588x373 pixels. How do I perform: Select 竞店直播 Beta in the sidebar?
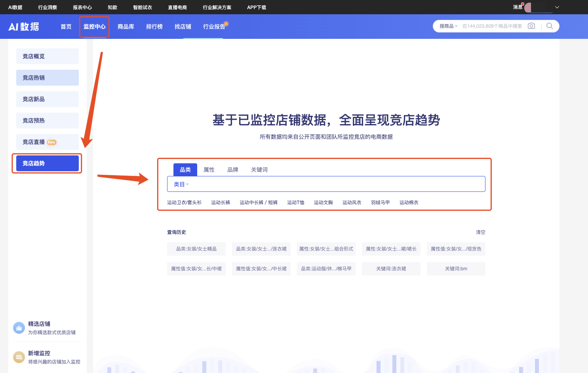(x=48, y=142)
